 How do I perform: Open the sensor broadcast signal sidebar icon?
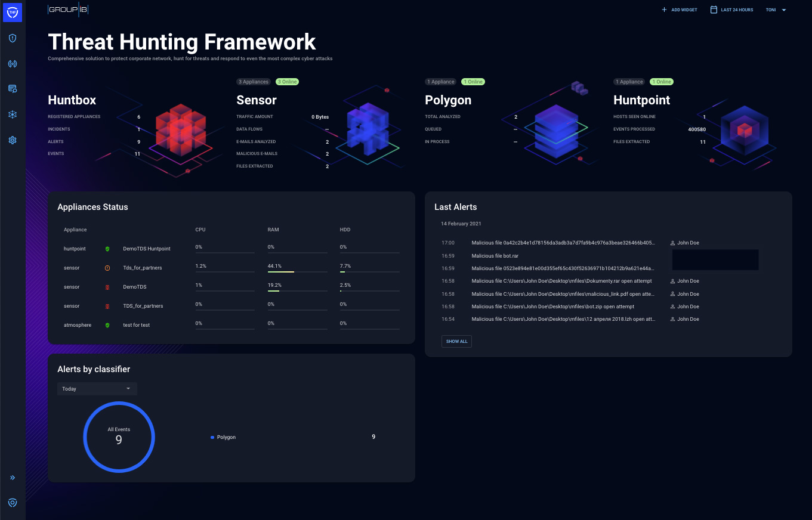[13, 64]
